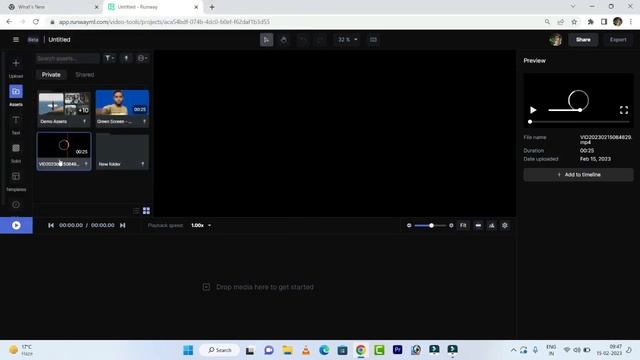Open the asset filter dropdown
Viewport: 640px width, 360px height.
(109, 58)
